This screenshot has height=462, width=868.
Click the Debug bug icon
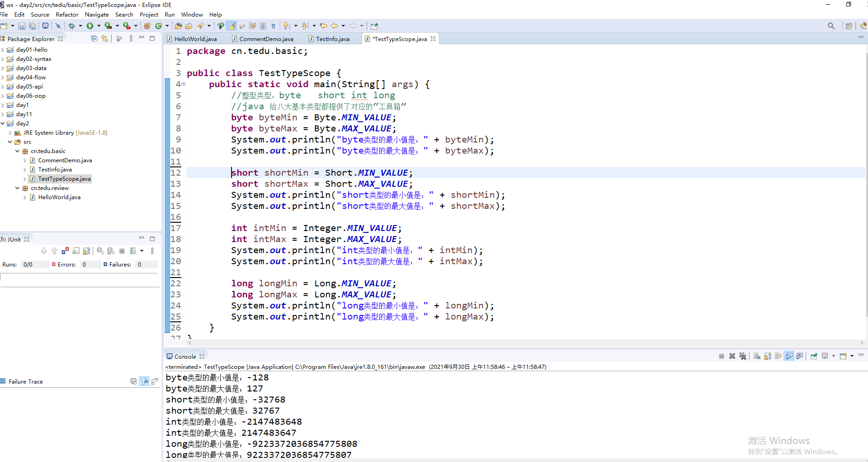tap(72, 26)
